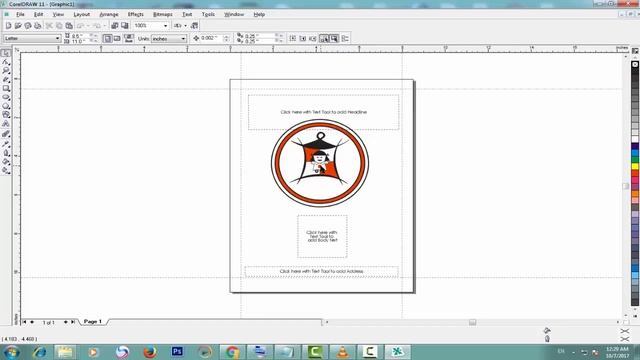Click the nudge offset spinner arrows

(227, 38)
